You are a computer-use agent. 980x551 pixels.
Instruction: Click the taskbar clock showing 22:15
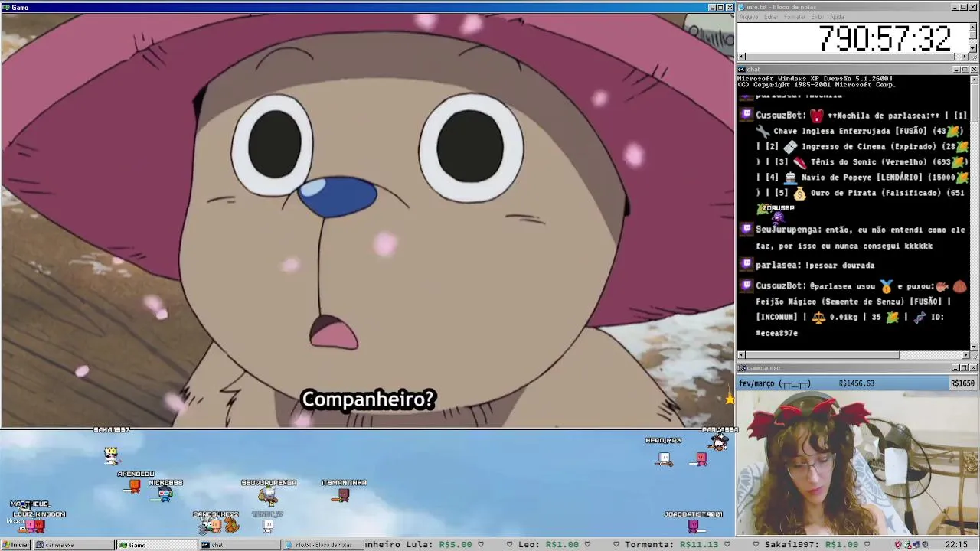pos(956,545)
